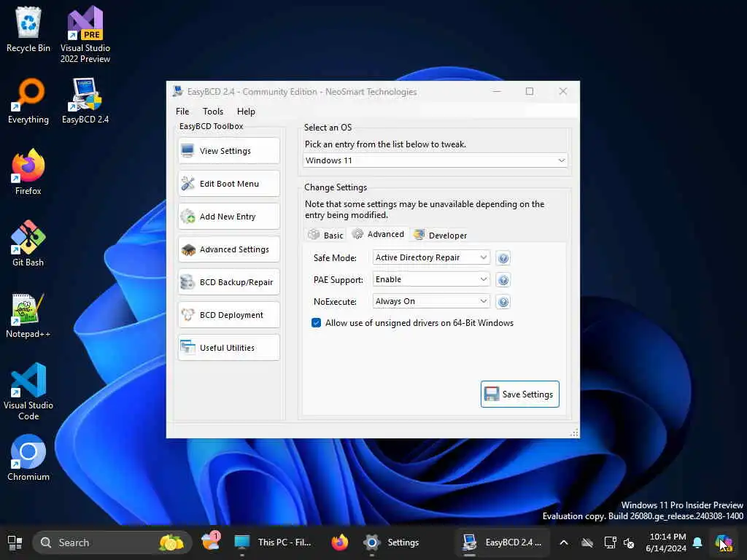Click the BCD Backup/Repair button
Viewport: 747px width, 560px height.
(x=228, y=282)
